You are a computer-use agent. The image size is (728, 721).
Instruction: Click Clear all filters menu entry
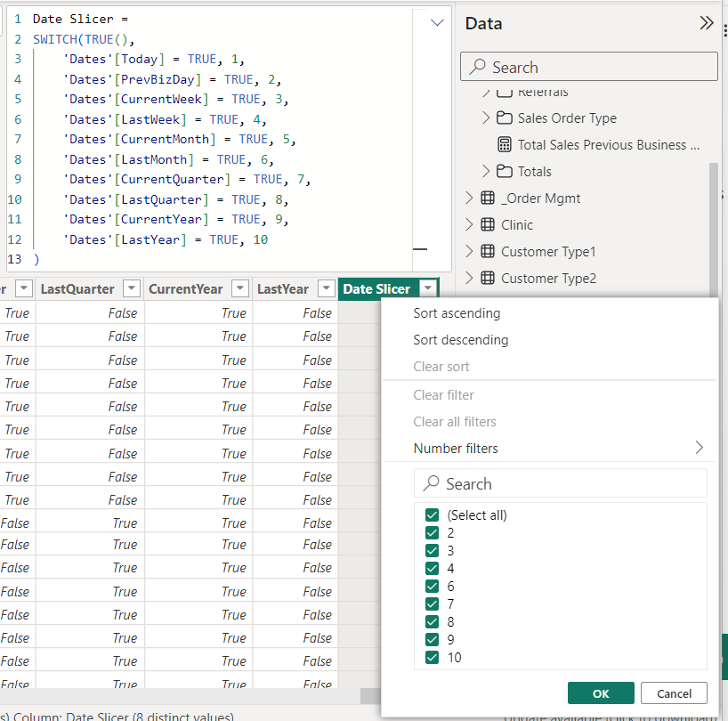point(455,422)
